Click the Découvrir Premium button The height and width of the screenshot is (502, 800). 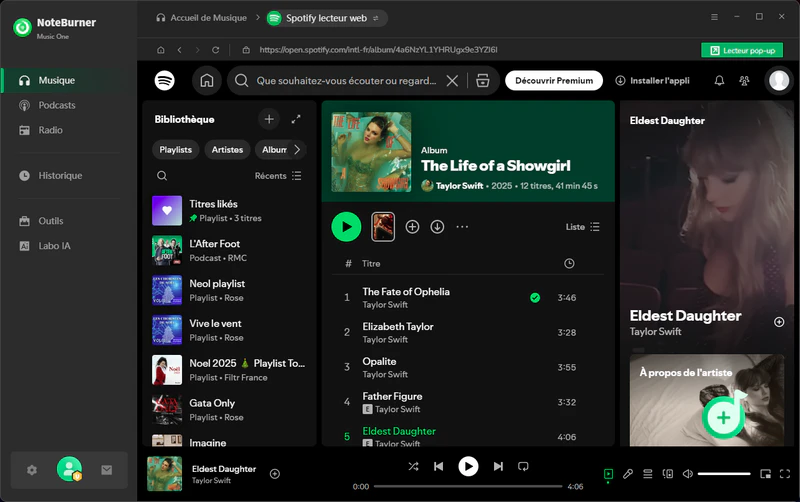click(x=553, y=81)
